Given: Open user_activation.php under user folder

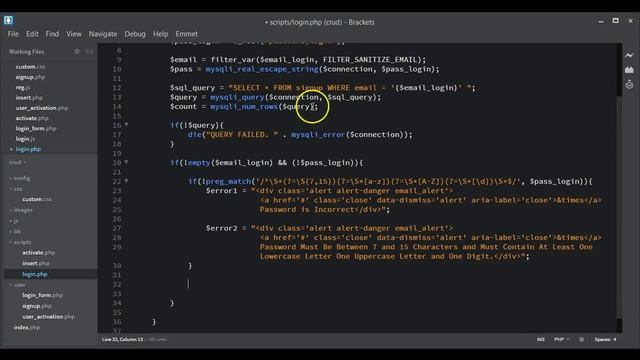Looking at the screenshot, I should tap(48, 316).
